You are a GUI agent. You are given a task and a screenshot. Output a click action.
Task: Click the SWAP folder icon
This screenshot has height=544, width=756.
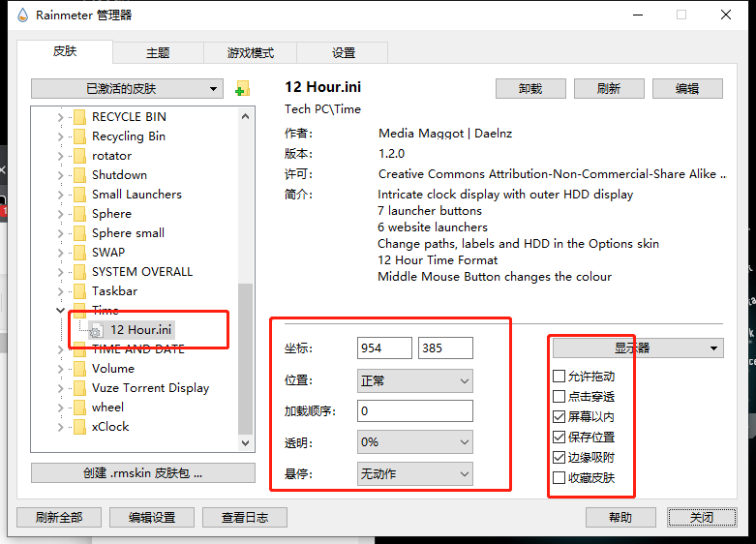click(79, 253)
